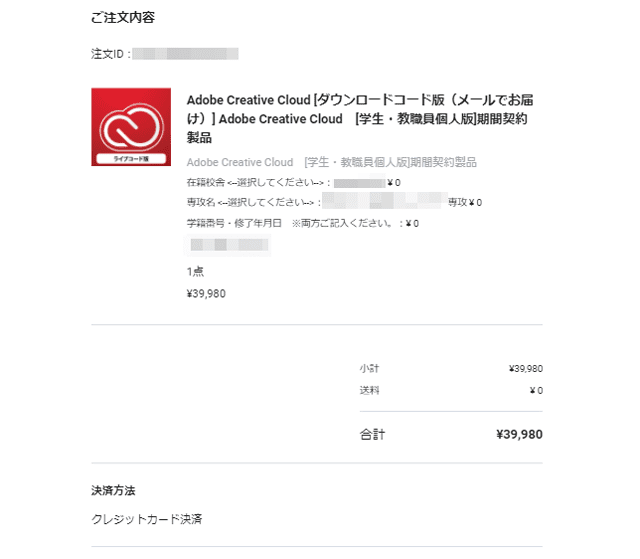The width and height of the screenshot is (640, 559).
Task: Click the 決済方法 heading
Action: click(x=113, y=490)
